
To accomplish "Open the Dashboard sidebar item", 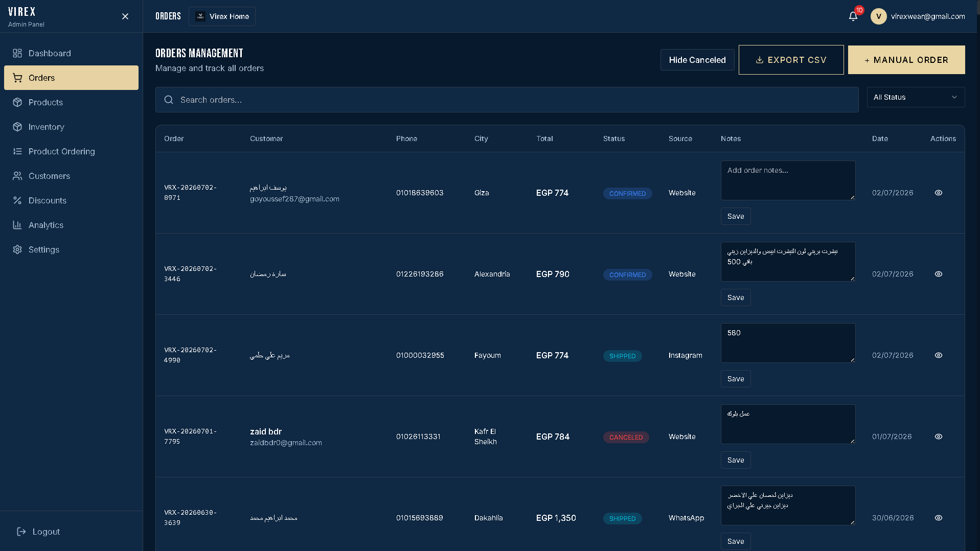I will click(71, 53).
